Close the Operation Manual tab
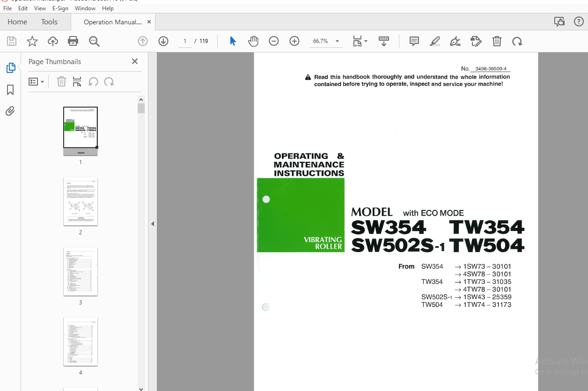 pos(149,22)
